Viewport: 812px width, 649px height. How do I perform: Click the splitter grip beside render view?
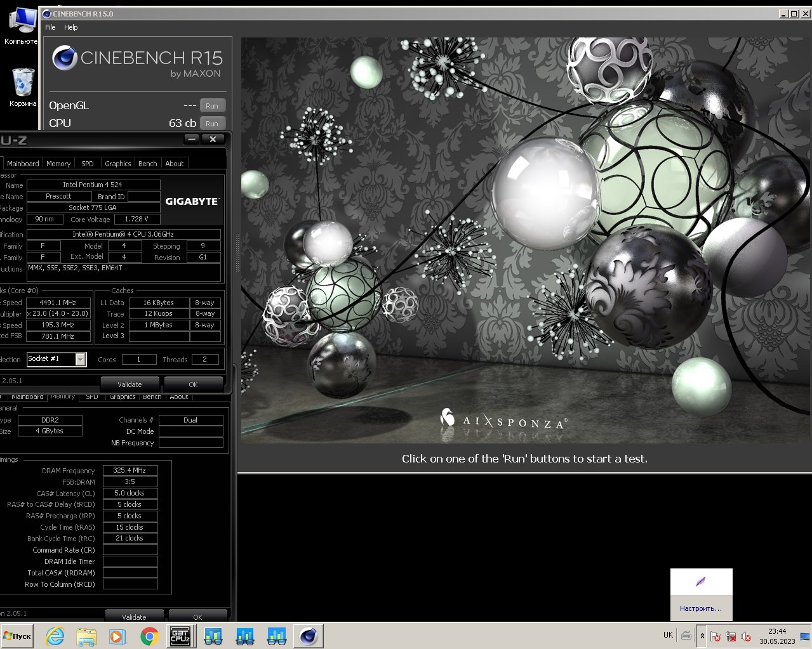[x=239, y=254]
